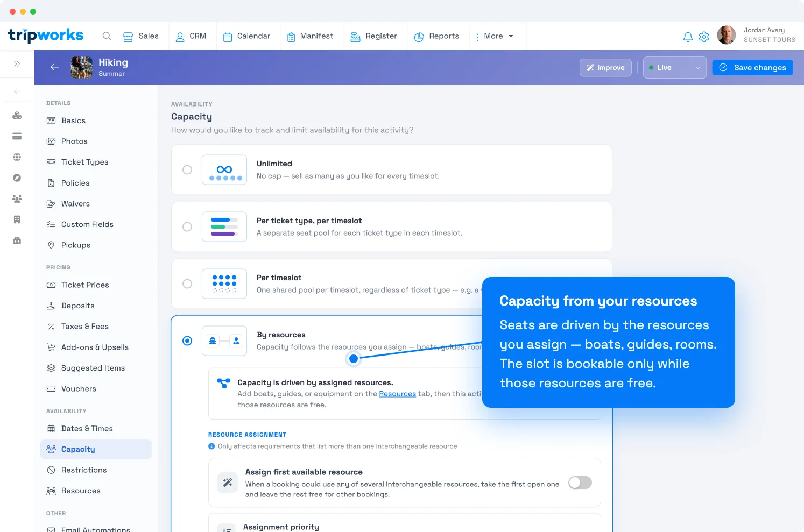Expand the More dropdown menu

[x=495, y=36]
